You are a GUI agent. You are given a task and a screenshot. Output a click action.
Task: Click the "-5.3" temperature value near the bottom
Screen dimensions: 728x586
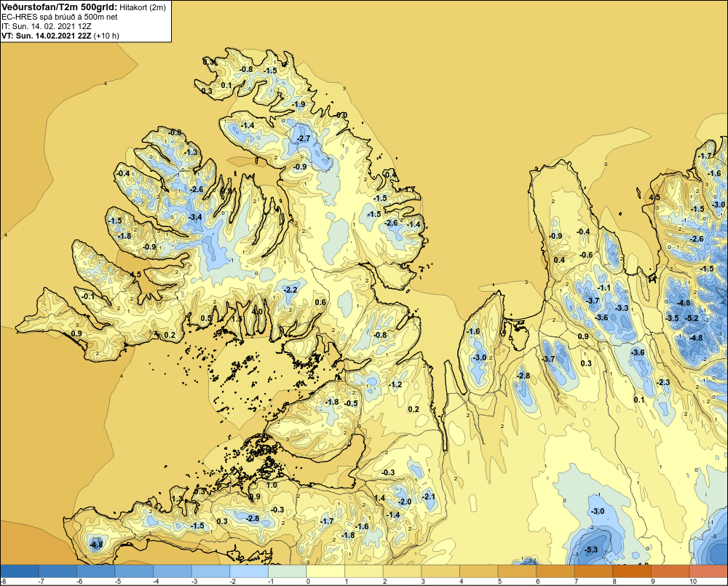[591, 550]
